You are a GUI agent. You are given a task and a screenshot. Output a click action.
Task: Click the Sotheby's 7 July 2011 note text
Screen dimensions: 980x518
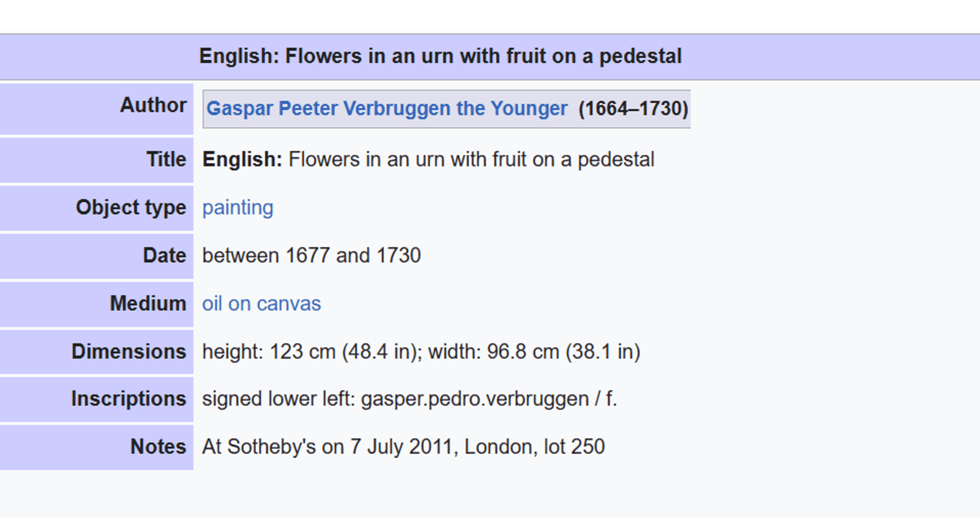click(404, 447)
